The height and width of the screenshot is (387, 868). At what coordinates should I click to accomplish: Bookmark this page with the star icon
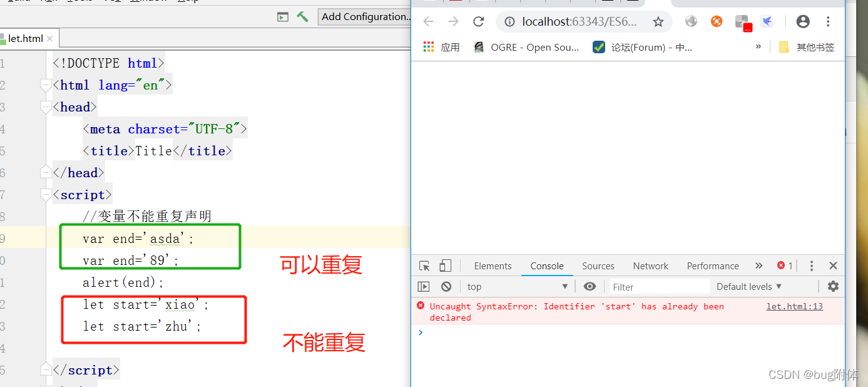pos(658,22)
